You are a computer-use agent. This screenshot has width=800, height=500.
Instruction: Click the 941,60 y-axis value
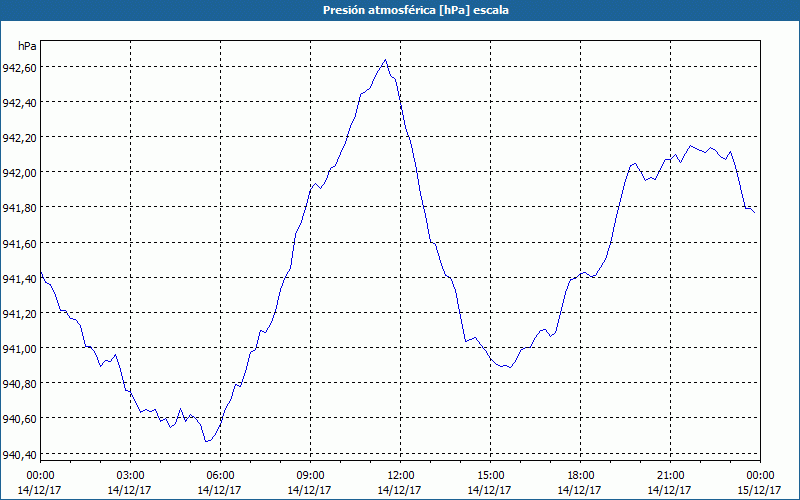pos(19,243)
